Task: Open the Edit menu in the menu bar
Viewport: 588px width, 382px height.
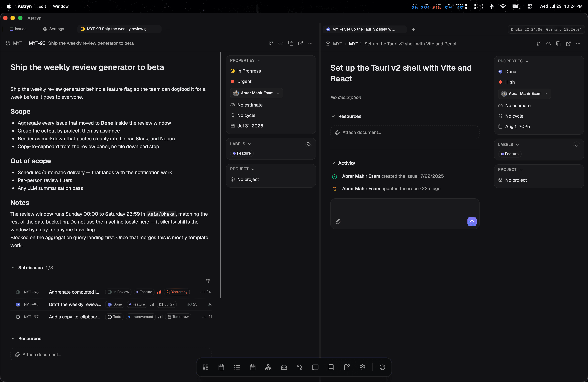Action: tap(42, 6)
